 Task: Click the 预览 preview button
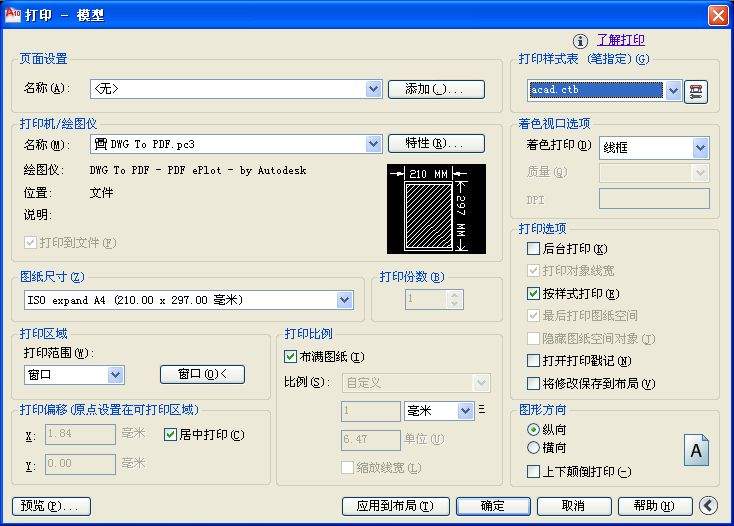point(51,506)
